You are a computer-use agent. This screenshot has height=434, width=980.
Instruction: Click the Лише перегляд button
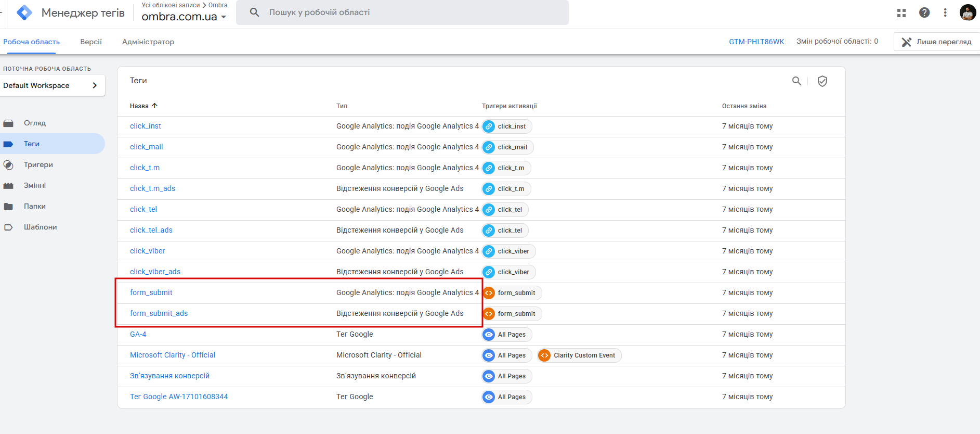click(937, 42)
